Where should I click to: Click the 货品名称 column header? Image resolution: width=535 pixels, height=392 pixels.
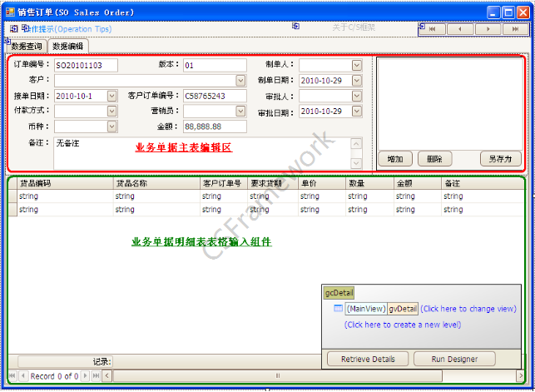tap(156, 184)
